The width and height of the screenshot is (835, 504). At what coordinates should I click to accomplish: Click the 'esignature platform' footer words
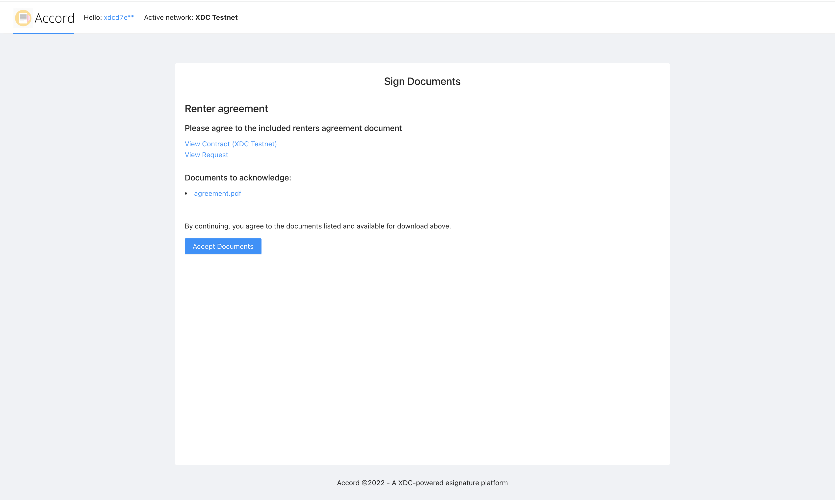coord(476,483)
